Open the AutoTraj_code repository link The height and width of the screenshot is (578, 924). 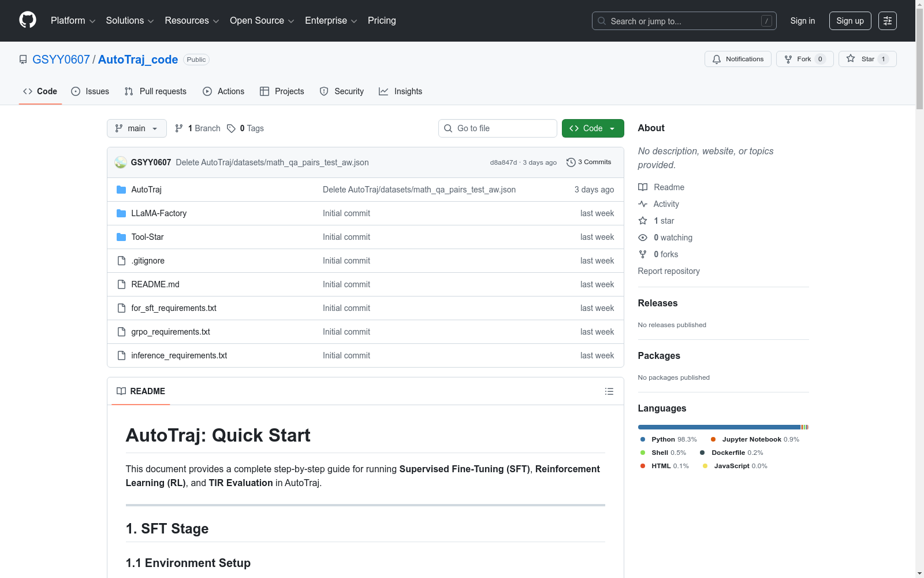[138, 60]
